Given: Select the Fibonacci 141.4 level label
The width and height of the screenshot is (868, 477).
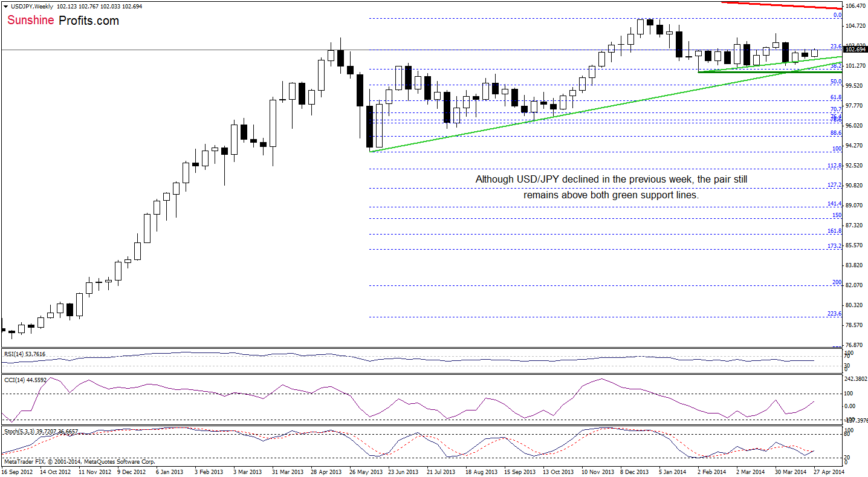Looking at the screenshot, I should pos(835,204).
